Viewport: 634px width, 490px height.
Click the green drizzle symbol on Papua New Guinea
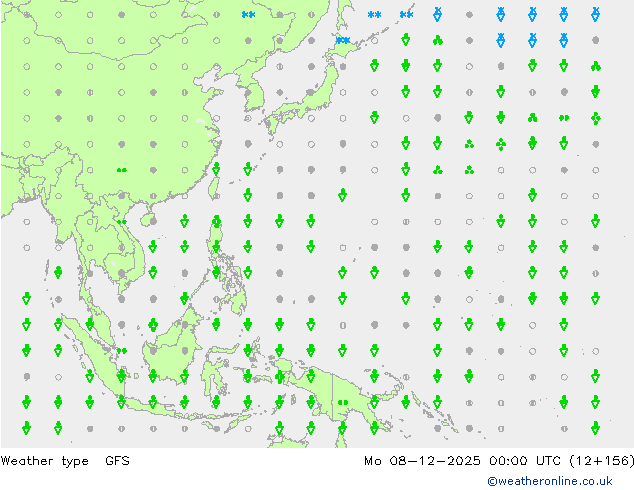coord(343,402)
